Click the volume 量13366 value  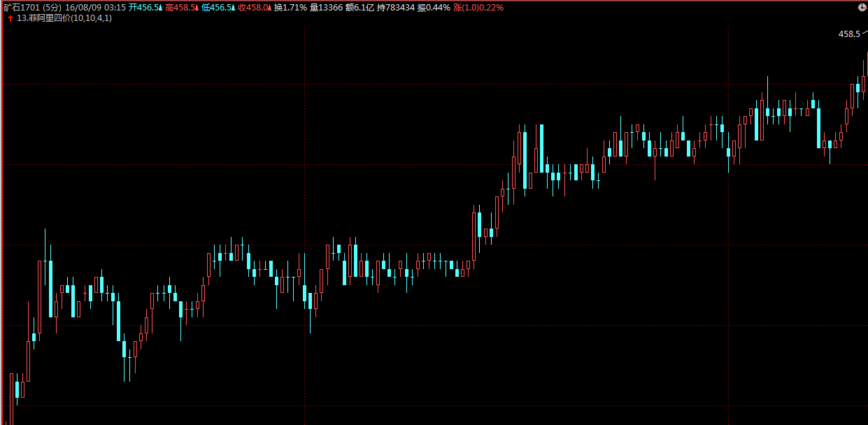tap(326, 8)
